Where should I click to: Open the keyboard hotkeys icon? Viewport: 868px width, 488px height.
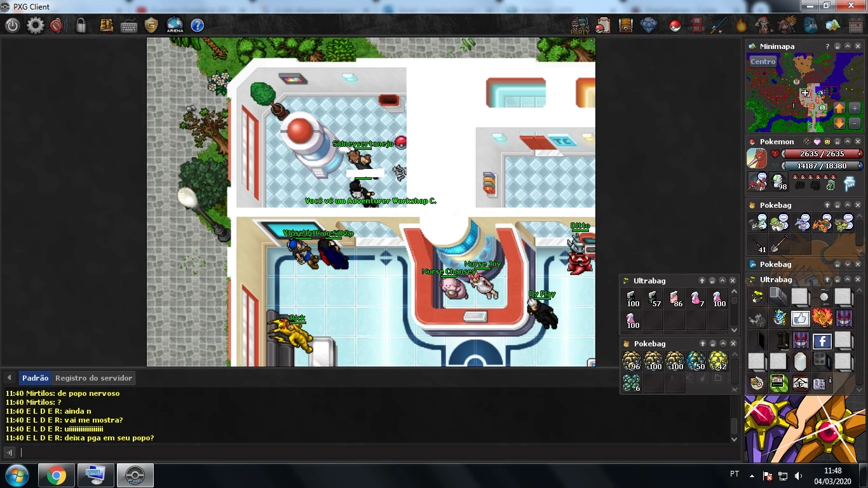pyautogui.click(x=129, y=26)
